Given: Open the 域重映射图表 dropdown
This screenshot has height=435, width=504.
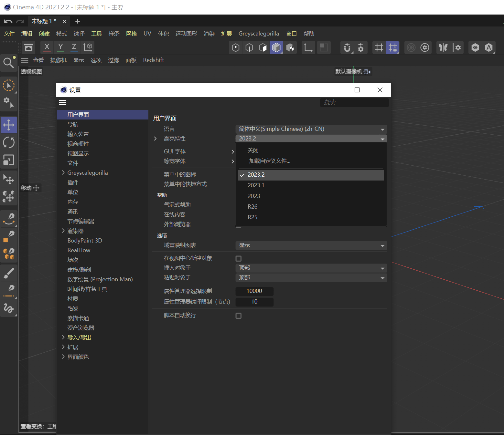Looking at the screenshot, I should click(x=311, y=245).
